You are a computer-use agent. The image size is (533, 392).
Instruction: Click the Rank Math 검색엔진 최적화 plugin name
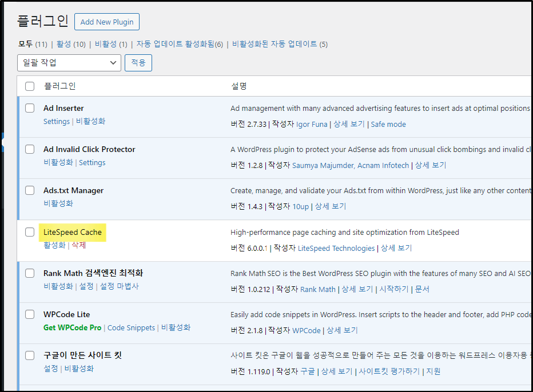[x=93, y=273]
